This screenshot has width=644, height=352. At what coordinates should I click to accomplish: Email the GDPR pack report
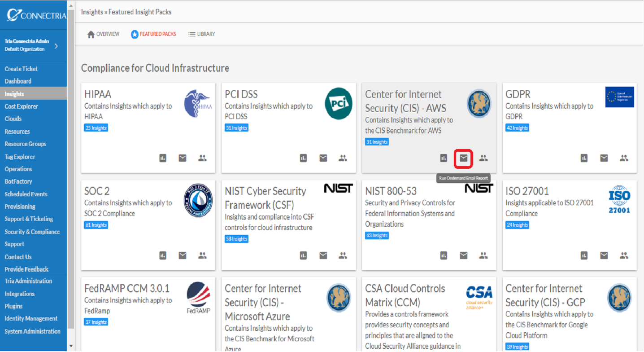click(x=604, y=158)
